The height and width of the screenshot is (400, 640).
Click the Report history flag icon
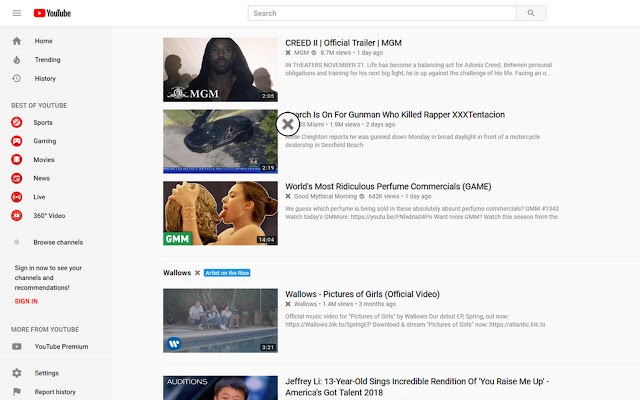(x=17, y=392)
